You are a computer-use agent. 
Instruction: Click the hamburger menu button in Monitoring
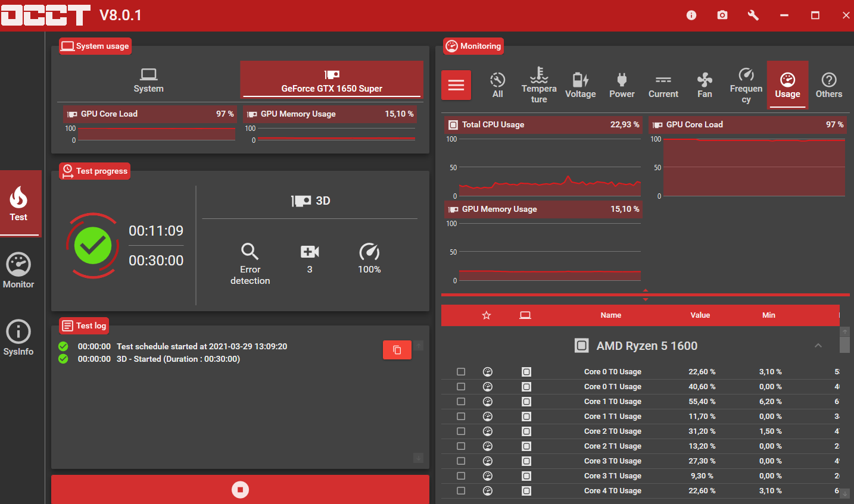tap(456, 85)
